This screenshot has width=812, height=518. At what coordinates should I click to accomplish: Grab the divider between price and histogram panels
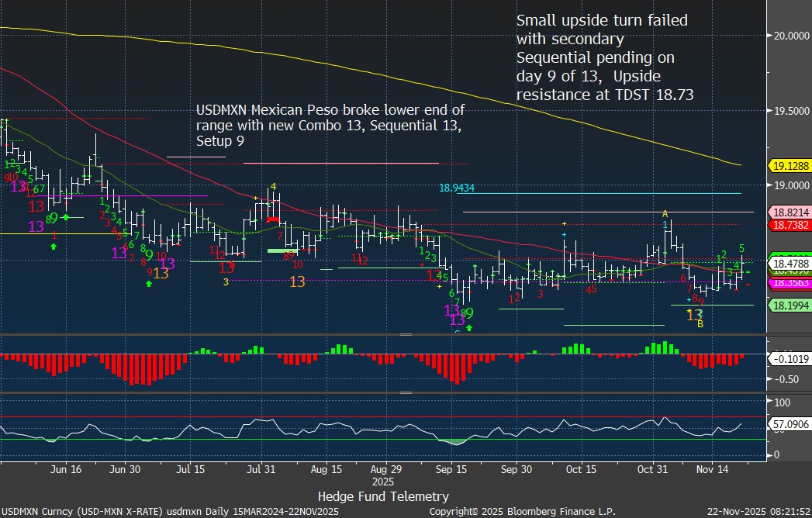405,335
